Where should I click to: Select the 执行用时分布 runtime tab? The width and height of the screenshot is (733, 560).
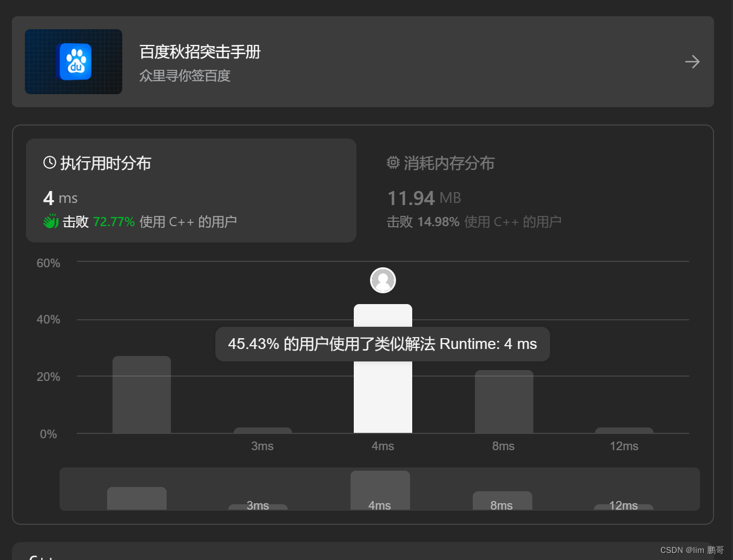point(191,190)
